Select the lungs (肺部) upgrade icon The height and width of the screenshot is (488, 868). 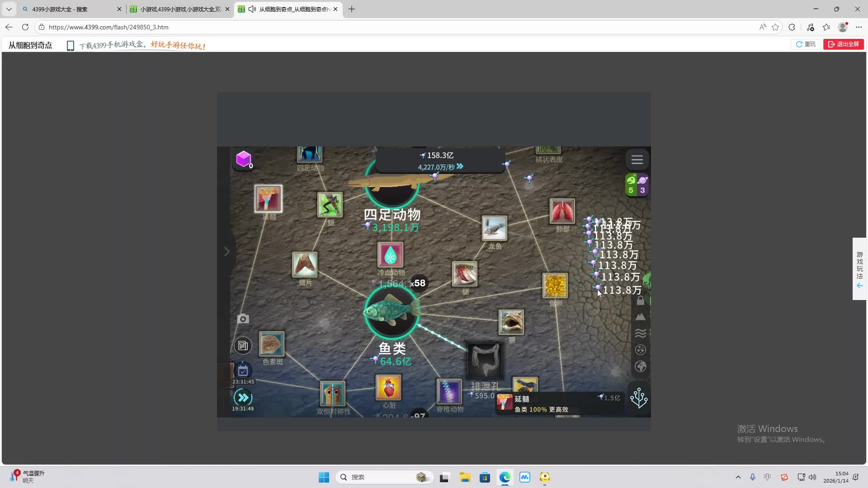[x=562, y=211]
